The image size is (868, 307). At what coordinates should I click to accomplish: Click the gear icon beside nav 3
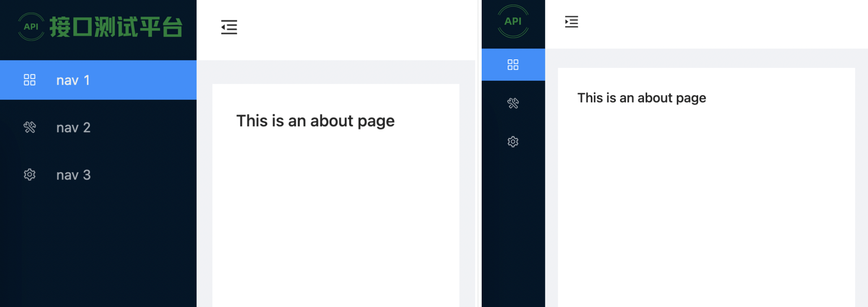click(30, 175)
